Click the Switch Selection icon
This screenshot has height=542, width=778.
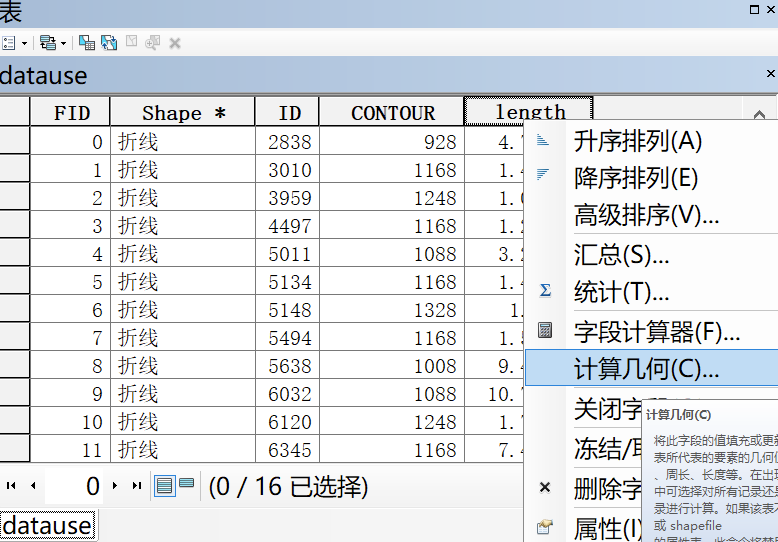point(109,43)
